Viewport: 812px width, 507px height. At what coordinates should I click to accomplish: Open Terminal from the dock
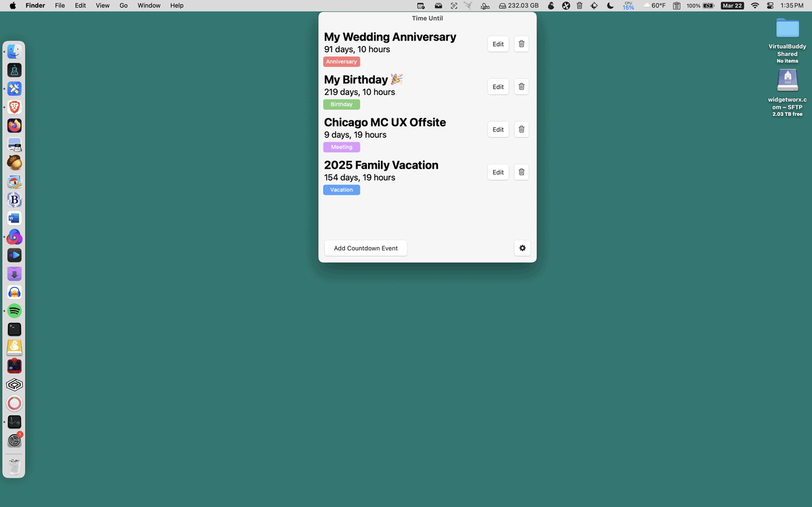click(14, 329)
